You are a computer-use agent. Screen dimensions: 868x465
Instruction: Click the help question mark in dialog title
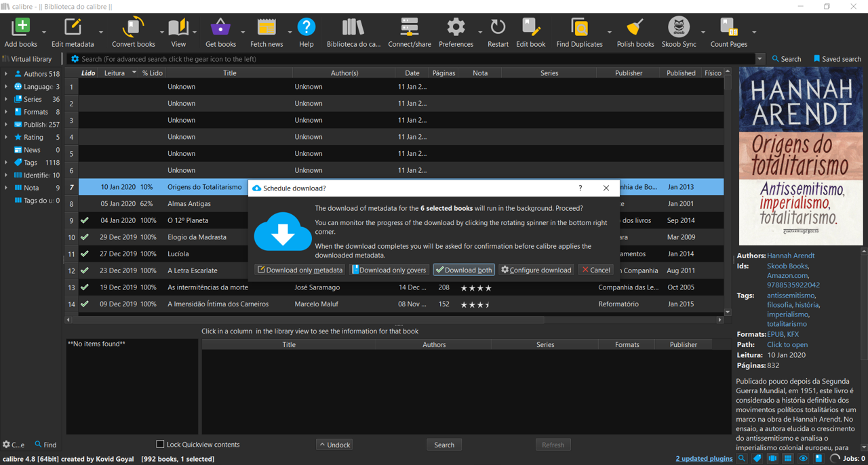coord(580,188)
